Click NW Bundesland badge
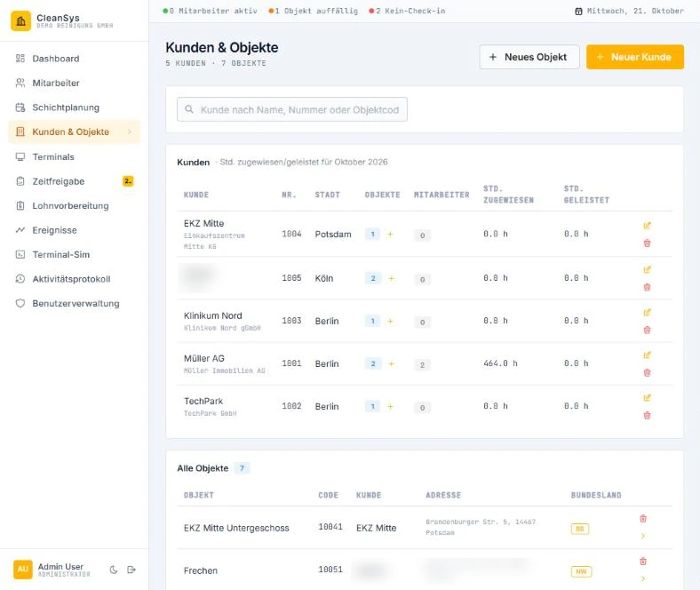700x590 pixels. (581, 571)
